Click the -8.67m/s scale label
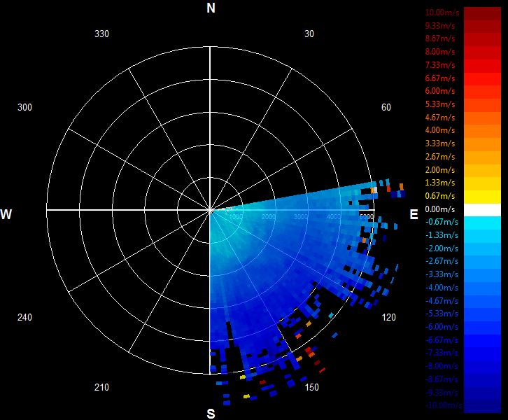This screenshot has width=508, height=420. (x=442, y=379)
